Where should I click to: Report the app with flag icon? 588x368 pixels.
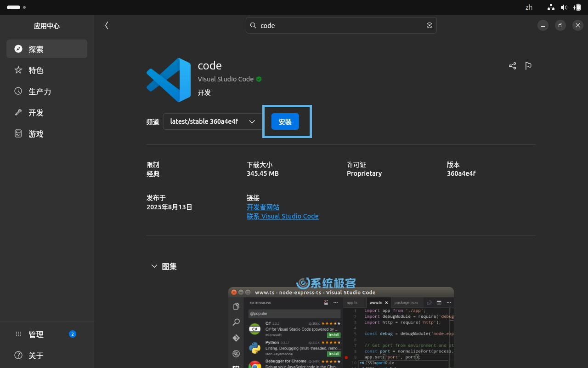528,66
